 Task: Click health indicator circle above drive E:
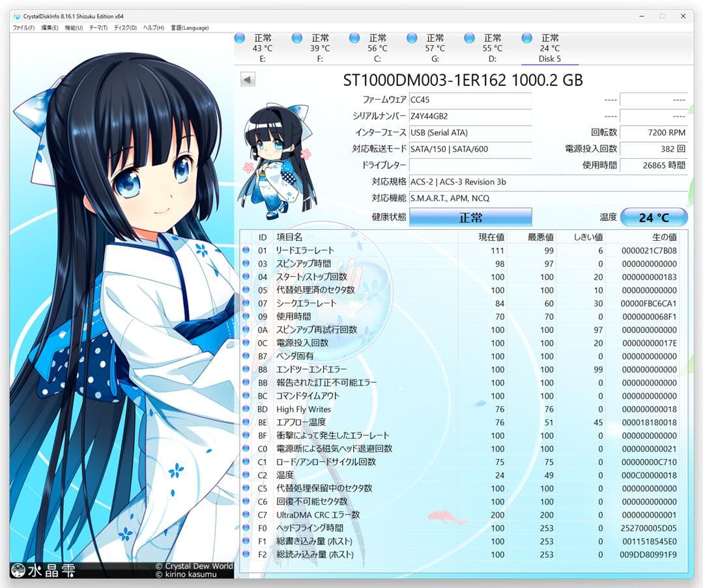pos(239,37)
